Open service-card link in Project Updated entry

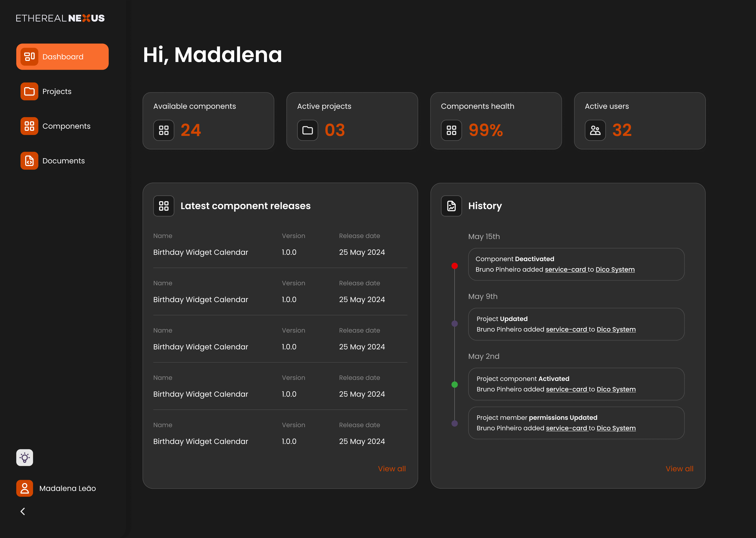coord(567,329)
